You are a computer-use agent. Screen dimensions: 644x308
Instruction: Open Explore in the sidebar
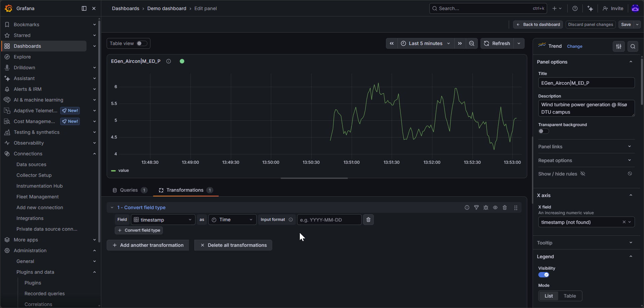click(22, 57)
